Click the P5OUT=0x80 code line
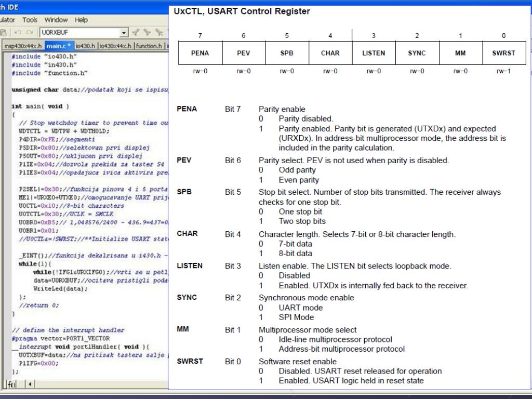Image resolution: width=532 pixels, height=399 pixels. (81, 156)
